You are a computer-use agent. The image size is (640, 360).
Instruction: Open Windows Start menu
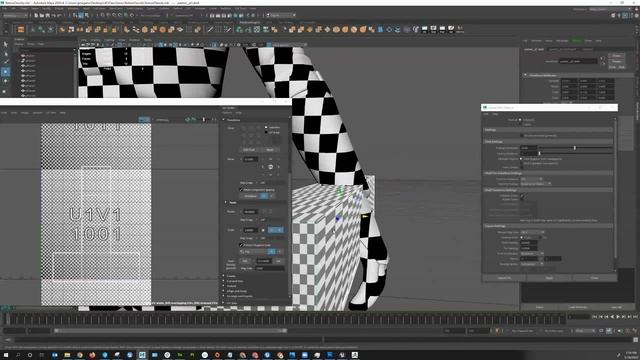coord(6,355)
